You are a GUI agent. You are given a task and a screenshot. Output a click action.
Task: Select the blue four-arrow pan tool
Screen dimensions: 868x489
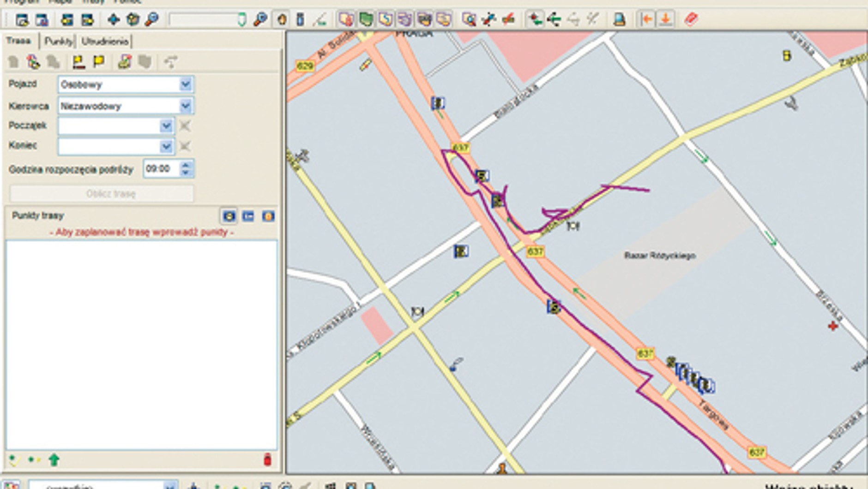click(x=113, y=19)
